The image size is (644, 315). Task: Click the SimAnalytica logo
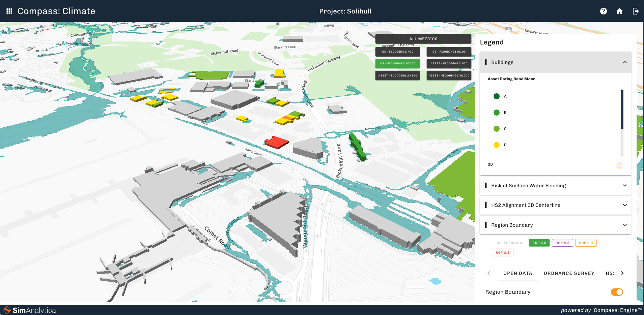tap(30, 310)
